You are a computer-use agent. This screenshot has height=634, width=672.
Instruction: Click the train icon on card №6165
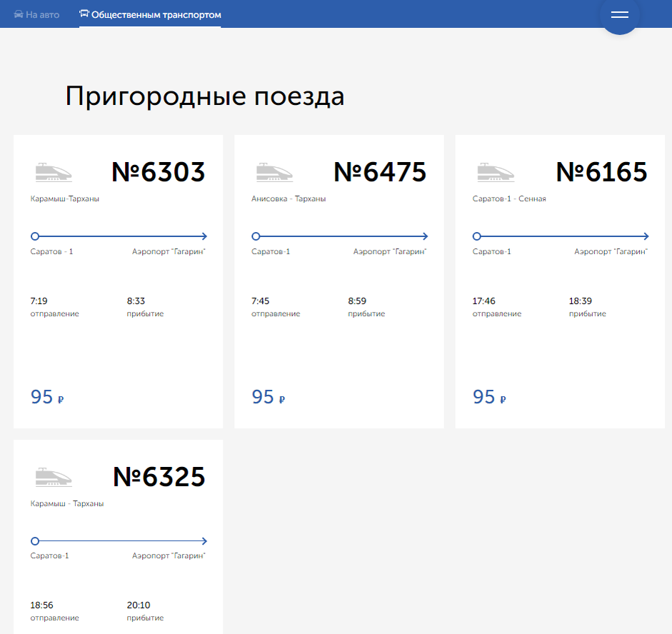[496, 172]
